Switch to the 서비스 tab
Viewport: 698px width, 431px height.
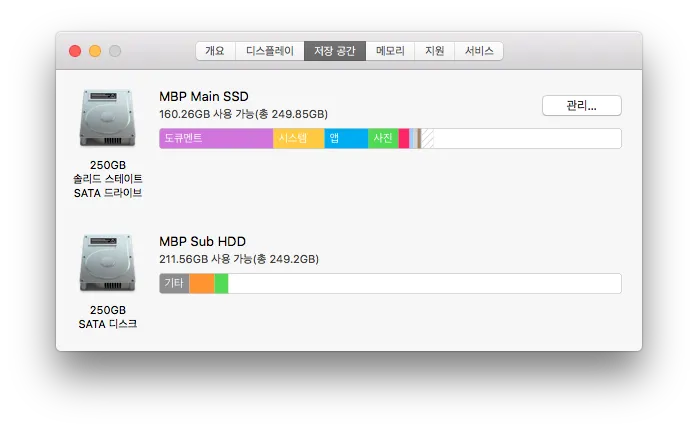pos(479,51)
